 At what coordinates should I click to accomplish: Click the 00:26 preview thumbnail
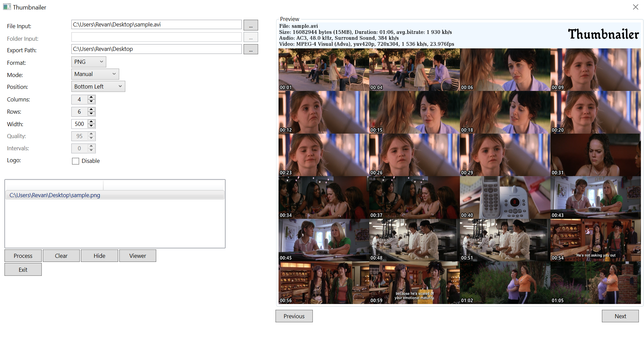coord(414,155)
